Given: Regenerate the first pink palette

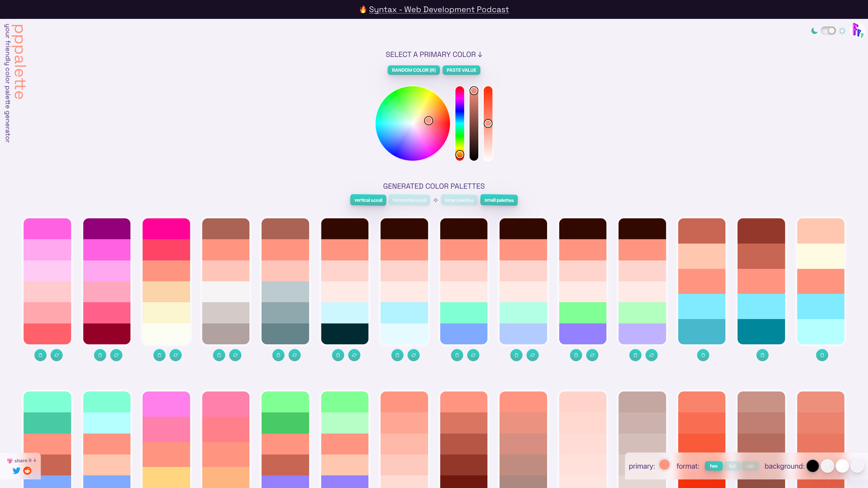Looking at the screenshot, I should [57, 355].
